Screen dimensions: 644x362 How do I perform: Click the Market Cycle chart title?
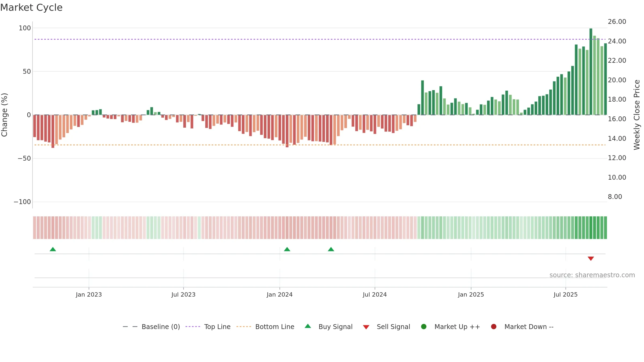pos(31,8)
